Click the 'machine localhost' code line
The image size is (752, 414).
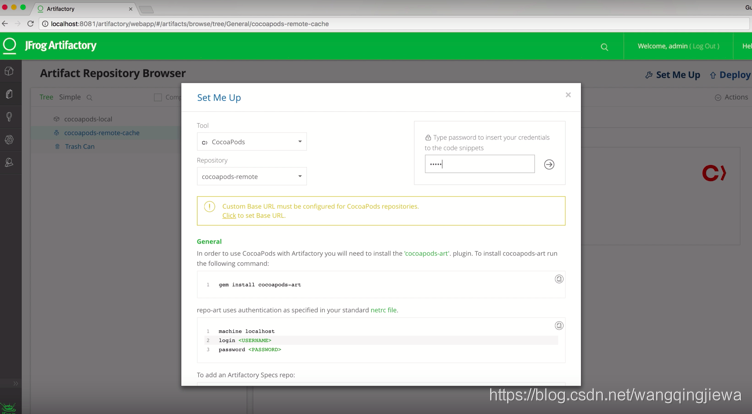pos(247,331)
